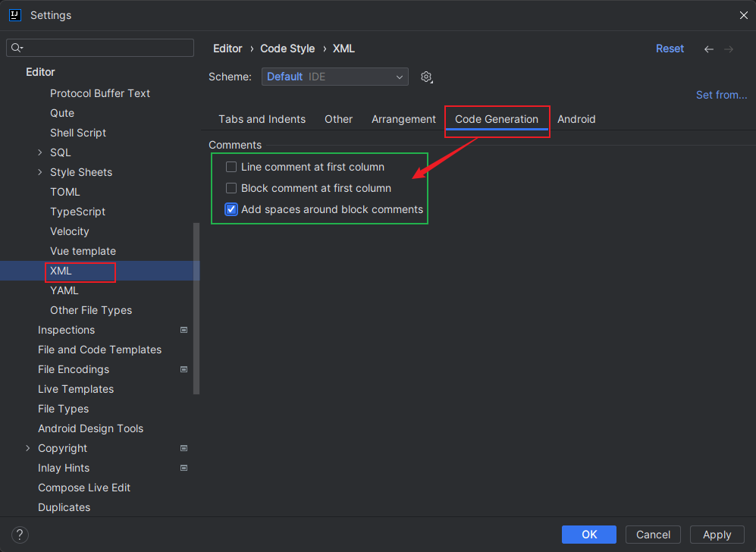
Task: Enable Line comment at first column
Action: point(231,168)
